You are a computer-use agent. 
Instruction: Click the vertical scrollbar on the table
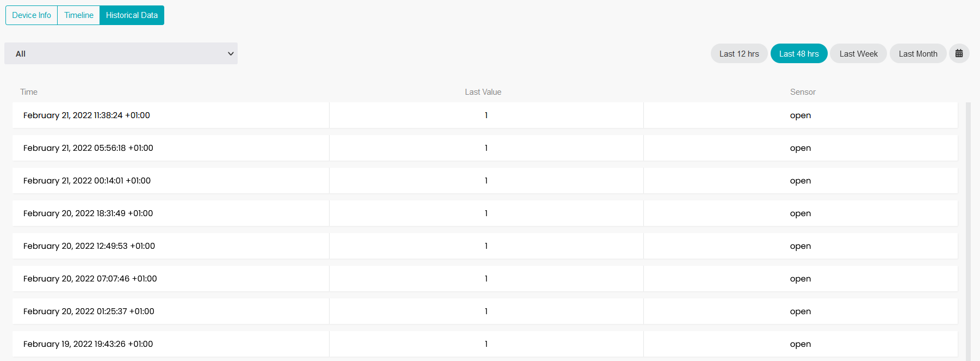968,231
